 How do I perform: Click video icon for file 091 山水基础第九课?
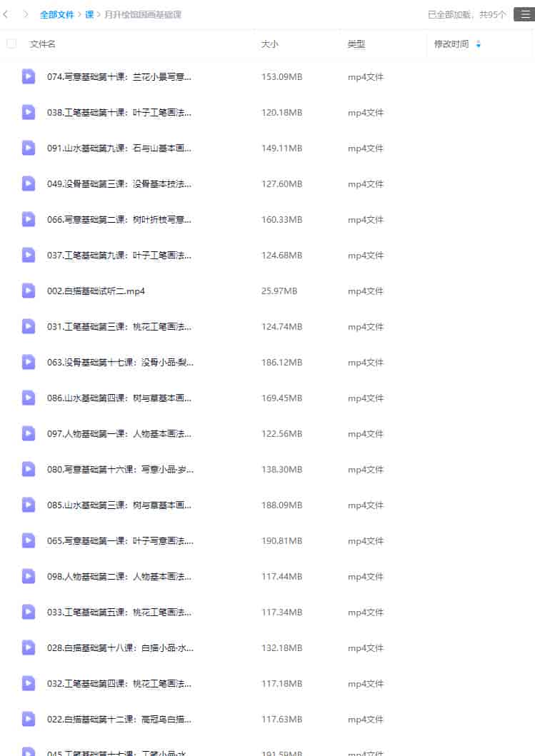[x=29, y=148]
